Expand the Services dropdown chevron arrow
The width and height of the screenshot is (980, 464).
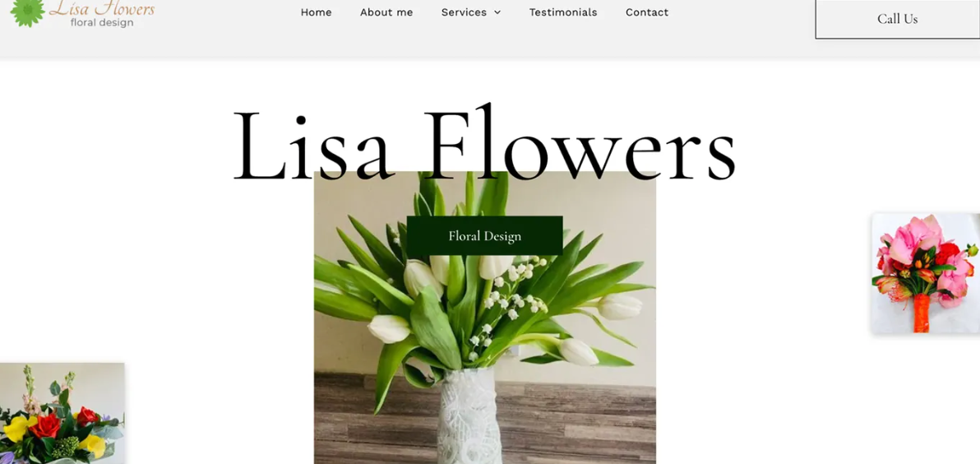(x=497, y=12)
